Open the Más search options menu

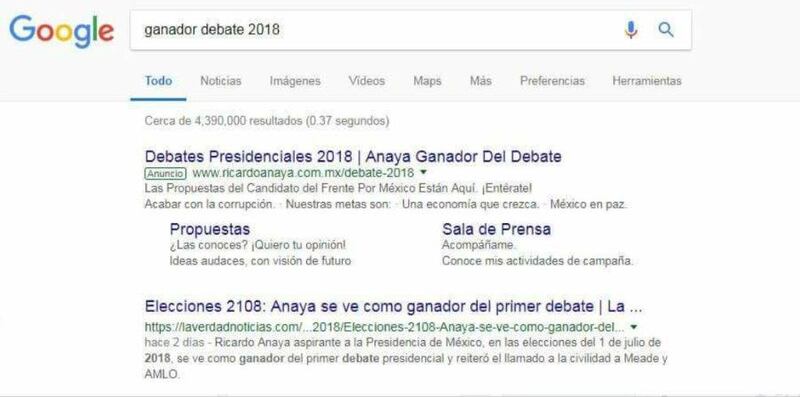coord(481,81)
